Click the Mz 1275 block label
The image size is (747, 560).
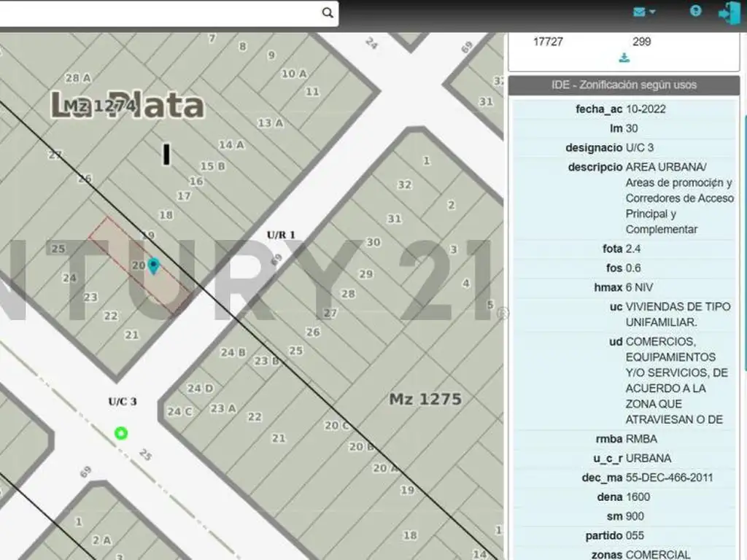coord(425,399)
